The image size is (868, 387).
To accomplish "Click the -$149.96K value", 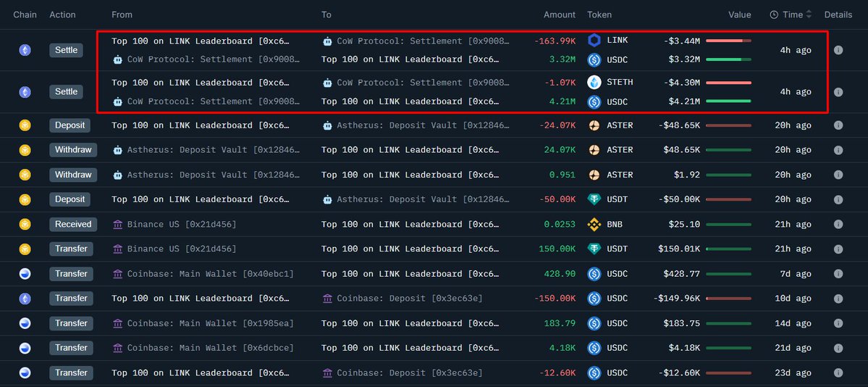I will [676, 299].
